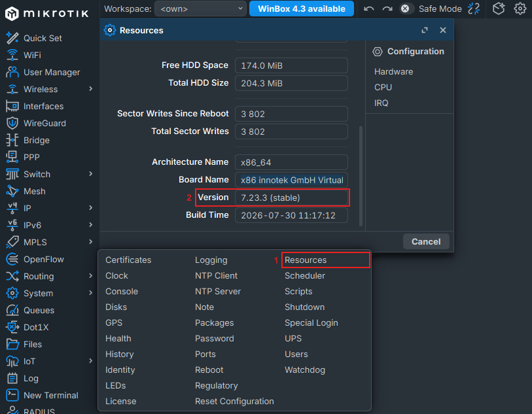Expand the Switch submenu
This screenshot has height=414, width=532.
coord(90,174)
